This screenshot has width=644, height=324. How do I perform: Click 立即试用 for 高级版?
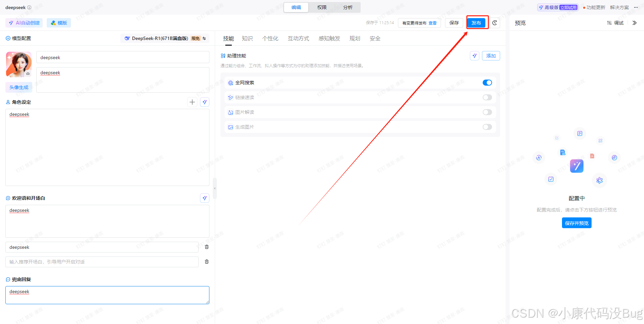click(568, 7)
